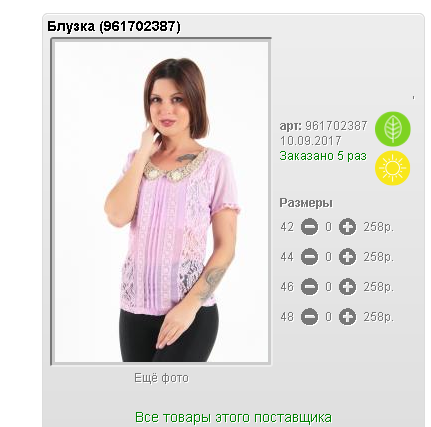Image resolution: width=431 pixels, height=427 pixels.
Task: Click the blouse product photo
Action: pyautogui.click(x=161, y=202)
